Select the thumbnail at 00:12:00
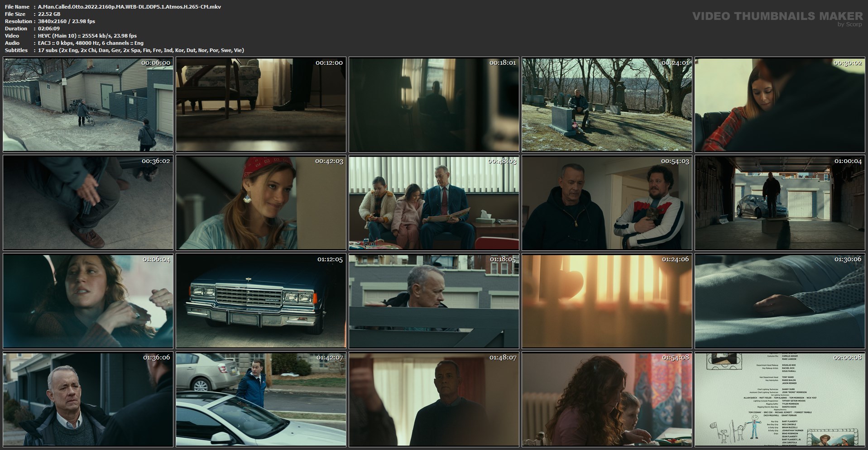This screenshot has height=450, width=868. (x=261, y=105)
